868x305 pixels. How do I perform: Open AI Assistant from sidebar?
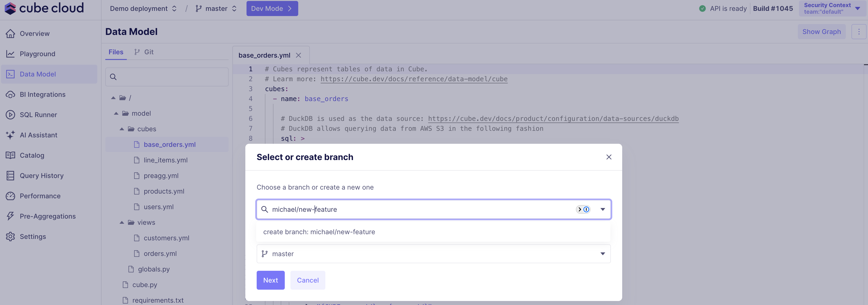coord(38,135)
